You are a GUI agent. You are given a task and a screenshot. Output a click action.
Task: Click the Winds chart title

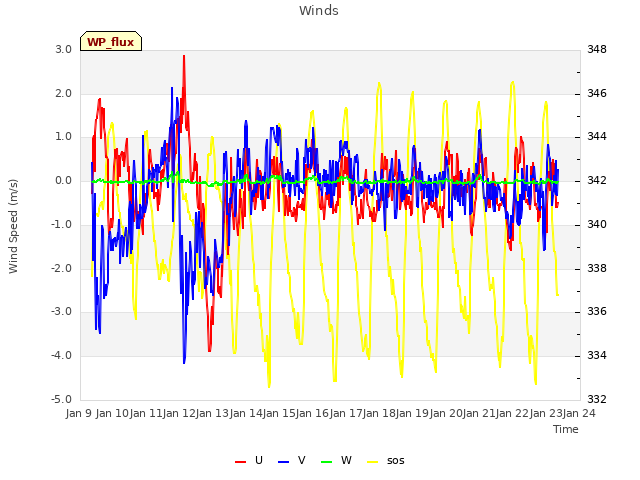[318, 11]
